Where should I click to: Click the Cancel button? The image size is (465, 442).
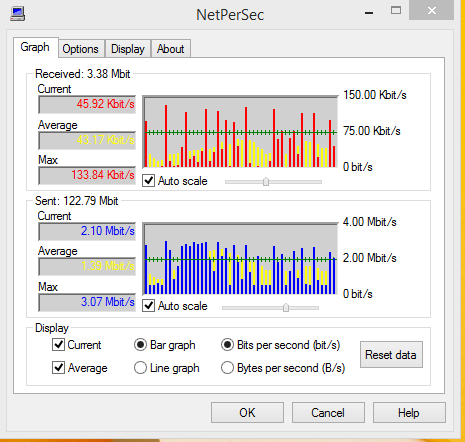(x=328, y=413)
